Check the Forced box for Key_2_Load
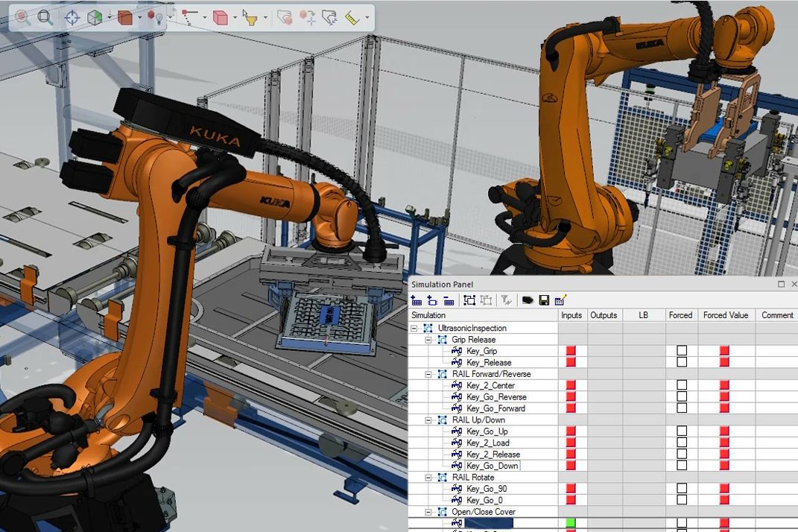 click(682, 443)
